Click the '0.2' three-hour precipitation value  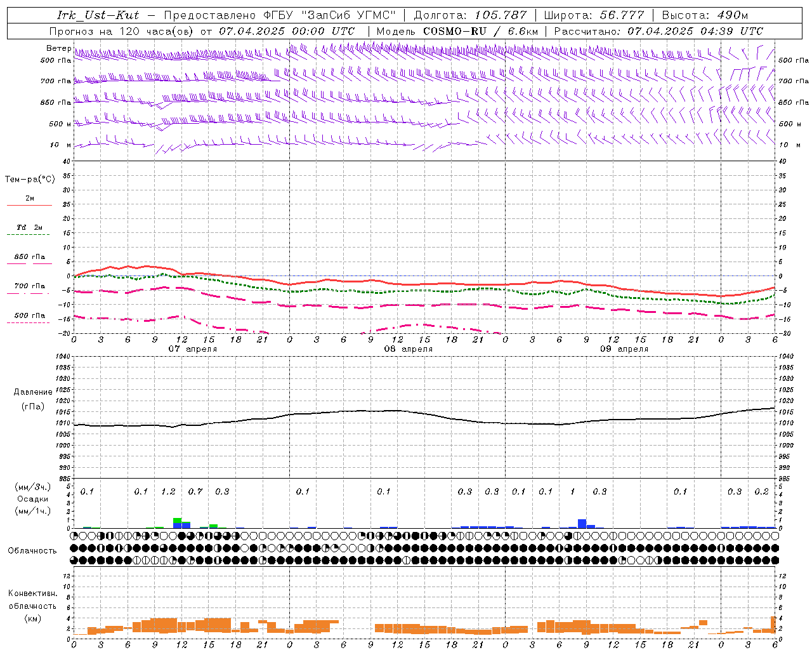(761, 491)
